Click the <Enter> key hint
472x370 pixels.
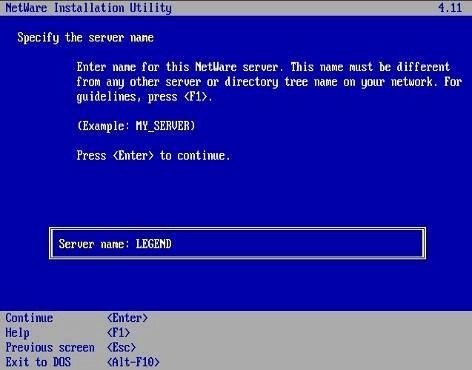point(127,318)
